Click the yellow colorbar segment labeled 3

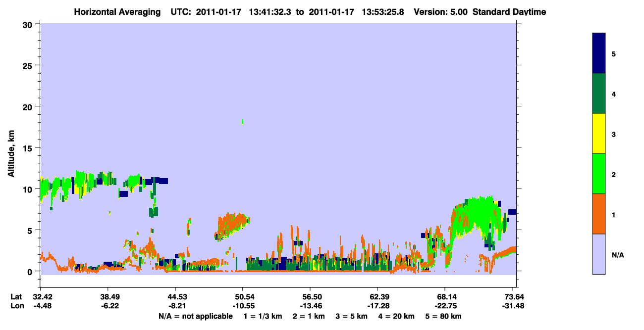click(x=599, y=134)
